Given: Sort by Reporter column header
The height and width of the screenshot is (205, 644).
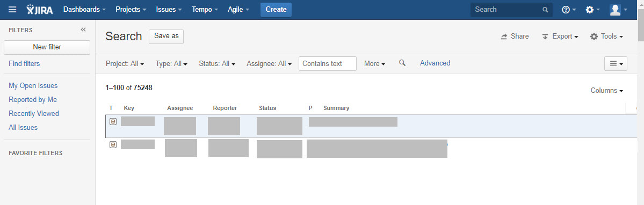Looking at the screenshot, I should (225, 108).
